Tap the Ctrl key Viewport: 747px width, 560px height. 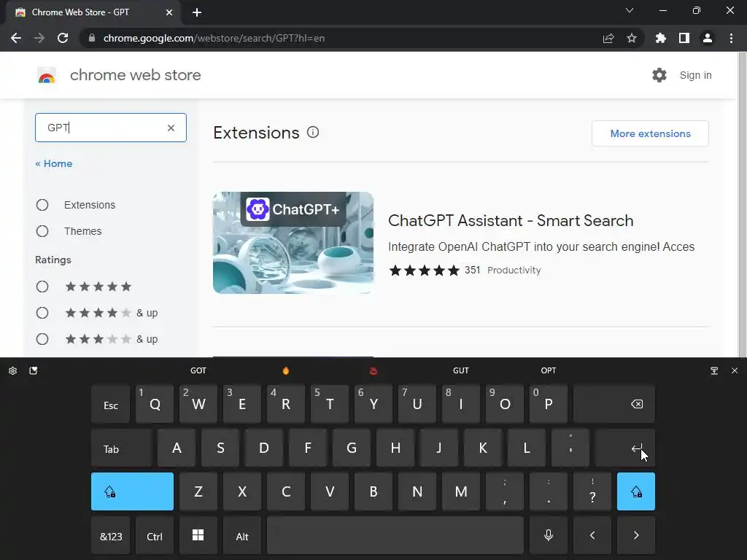point(155,535)
